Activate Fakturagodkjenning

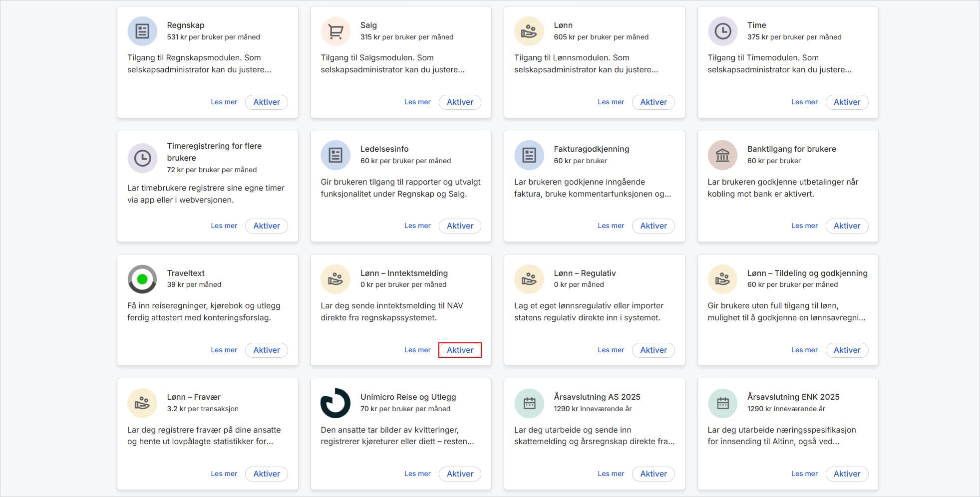click(653, 226)
